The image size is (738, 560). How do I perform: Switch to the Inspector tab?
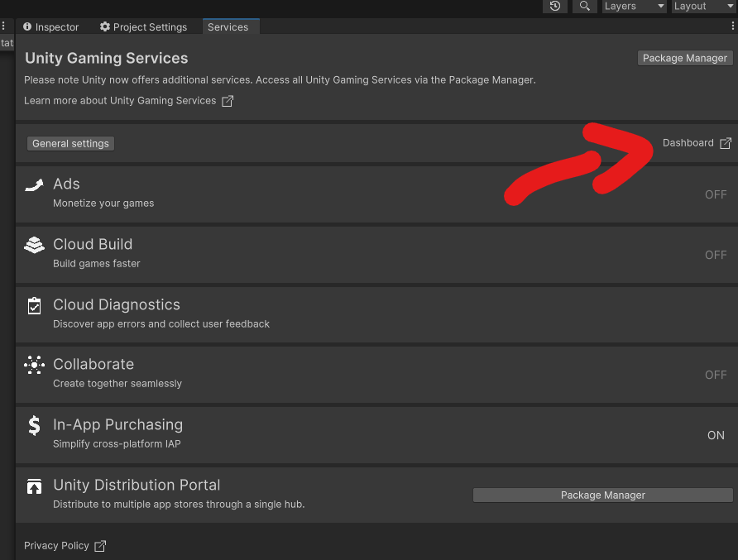(x=50, y=26)
